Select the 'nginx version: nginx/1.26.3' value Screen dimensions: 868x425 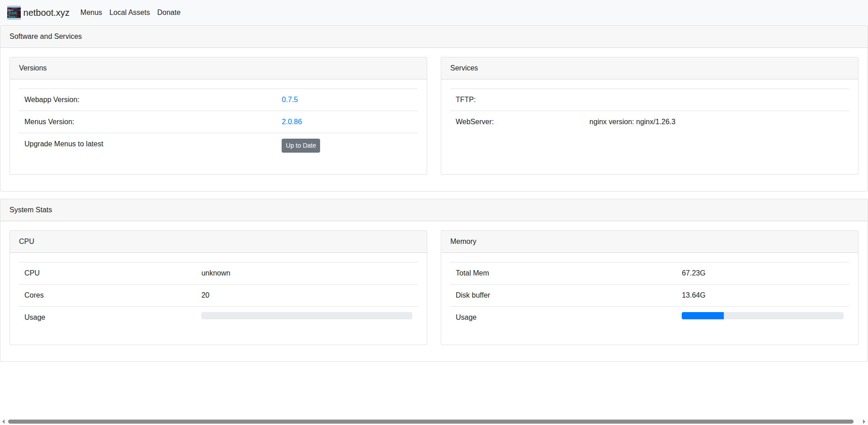(x=632, y=122)
